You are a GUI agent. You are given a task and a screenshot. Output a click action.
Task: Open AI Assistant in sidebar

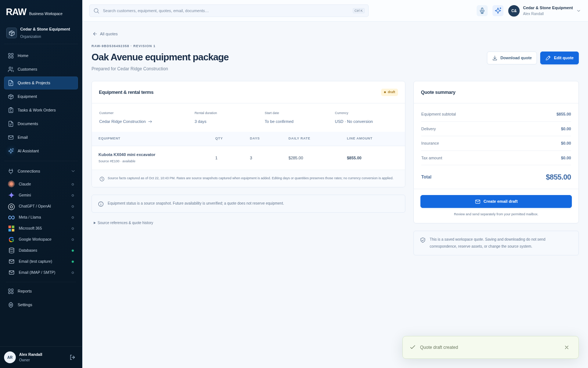(x=41, y=151)
